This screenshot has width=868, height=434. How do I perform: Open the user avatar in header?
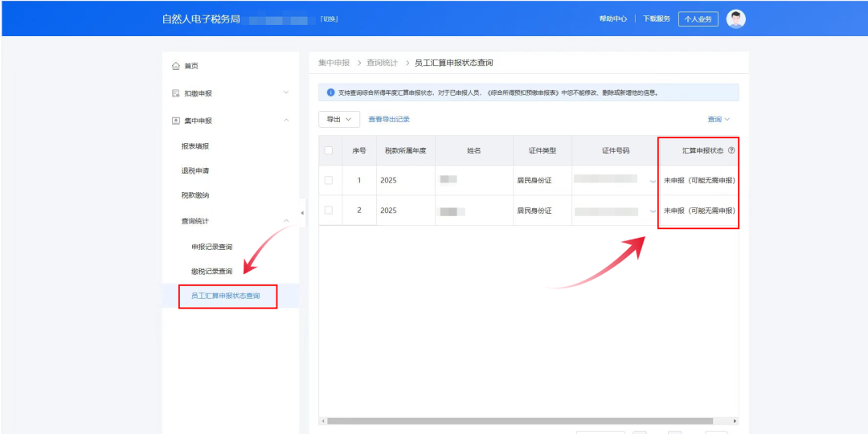pyautogui.click(x=735, y=18)
